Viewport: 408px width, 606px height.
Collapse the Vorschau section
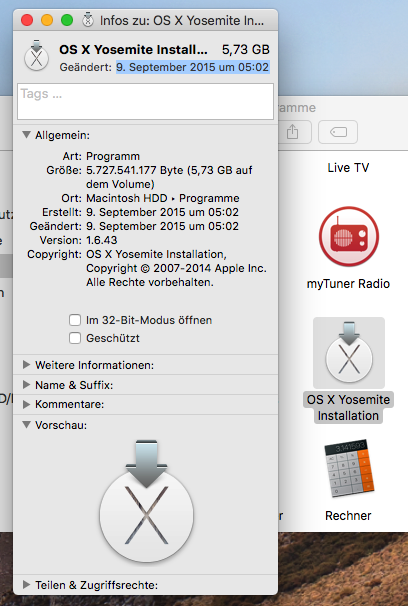pyautogui.click(x=26, y=425)
